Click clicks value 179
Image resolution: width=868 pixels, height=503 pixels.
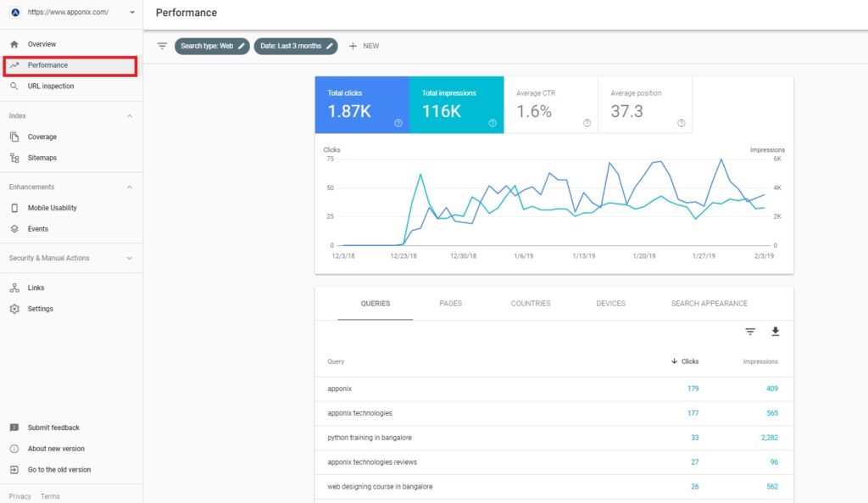click(x=693, y=388)
